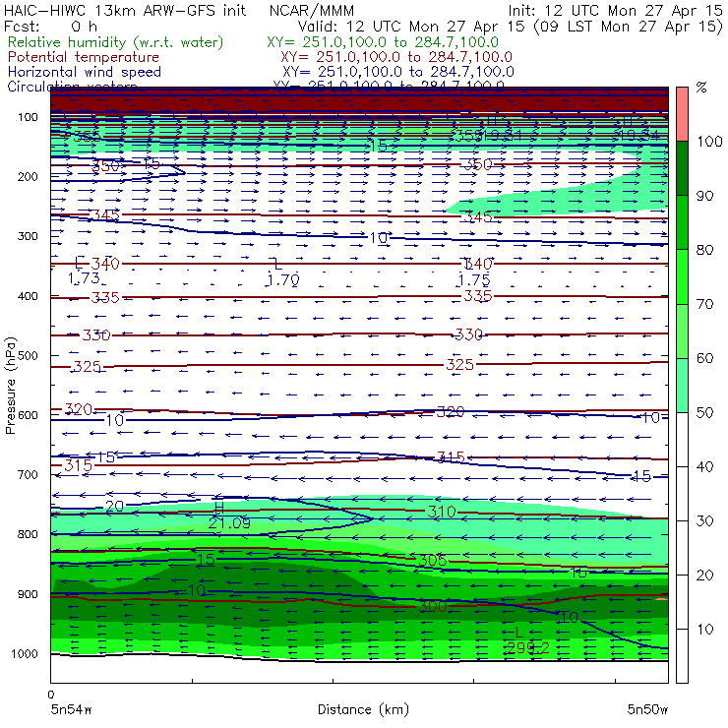Viewport: 728px width, 728px height.
Task: Select the 70–80% bright green colorbar segment
Action: (x=682, y=276)
